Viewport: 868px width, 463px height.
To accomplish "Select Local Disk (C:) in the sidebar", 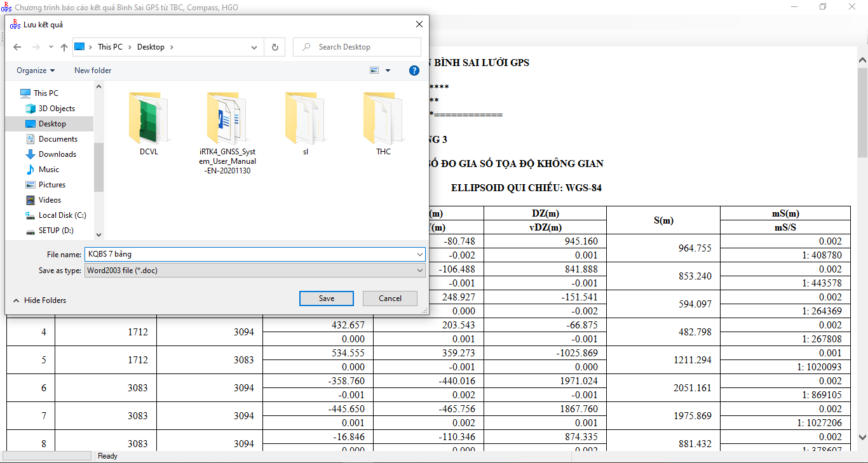I will (x=62, y=215).
